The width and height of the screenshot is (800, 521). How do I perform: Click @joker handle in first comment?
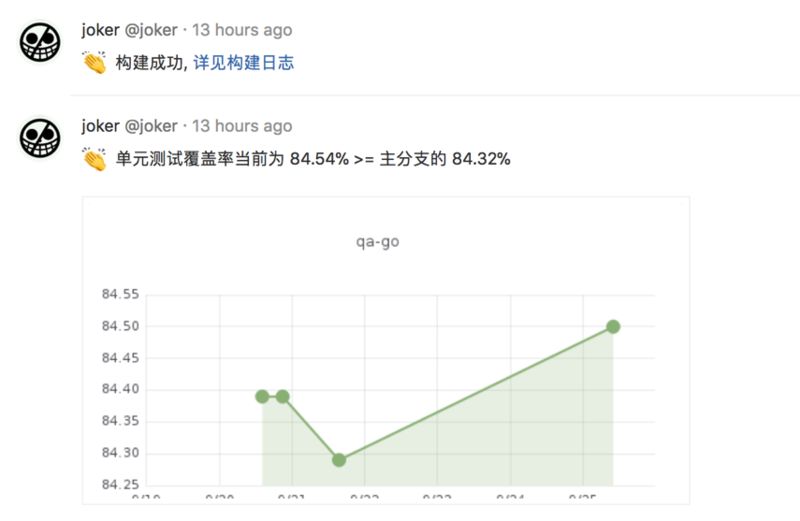pos(151,30)
